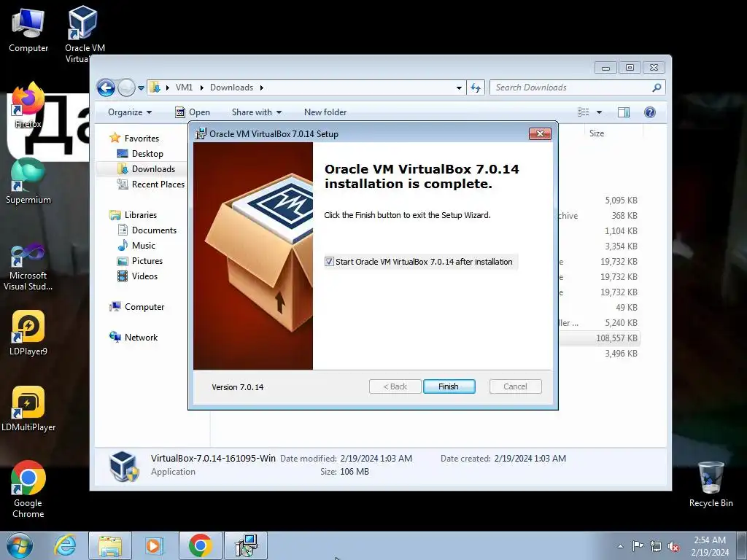747x560 pixels.
Task: Click the Cancel button in Setup dialog
Action: tap(515, 386)
